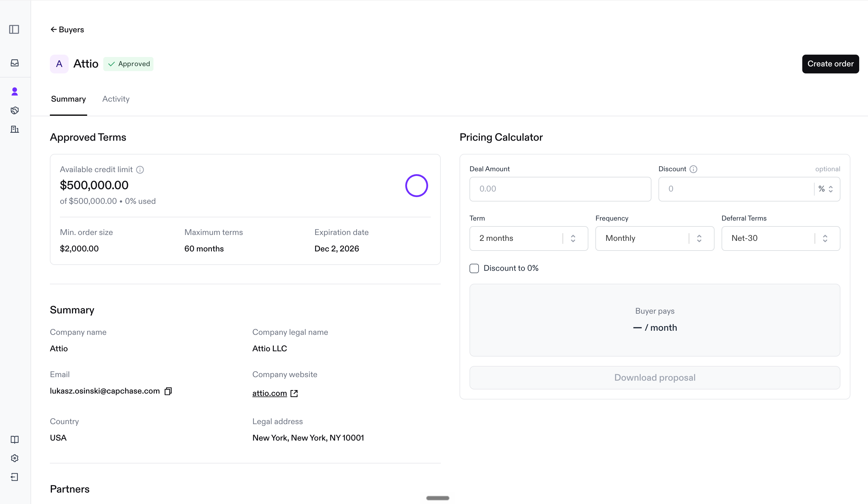Open the settings gear icon
This screenshot has height=504, width=868.
[14, 458]
